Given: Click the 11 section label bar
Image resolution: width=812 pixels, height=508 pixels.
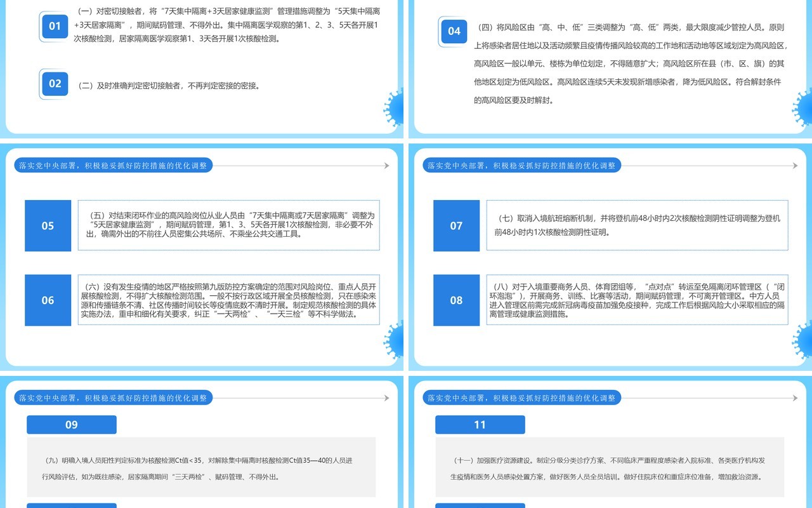Looking at the screenshot, I should (x=480, y=425).
